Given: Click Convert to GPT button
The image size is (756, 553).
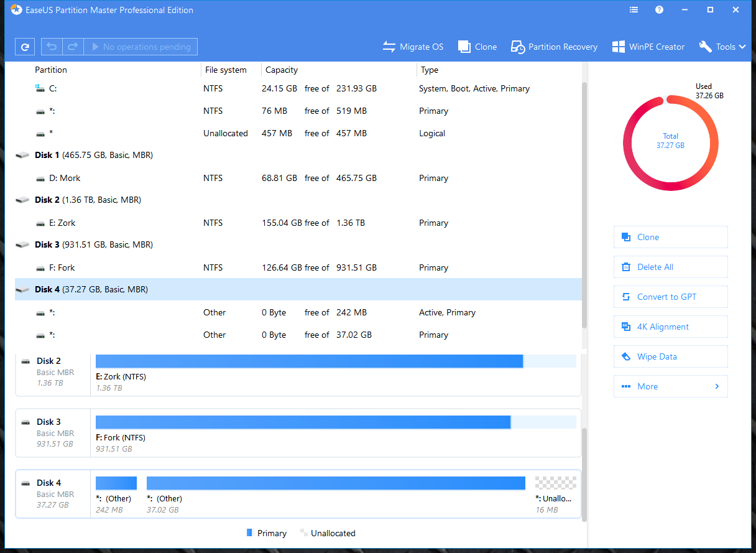Looking at the screenshot, I should [x=670, y=297].
